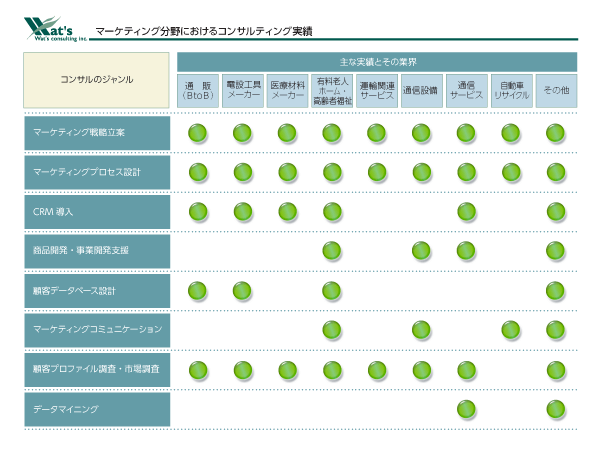Click green dot: 顧客データベース設計 under その他
Screen dimensions: 600x450
tap(556, 291)
